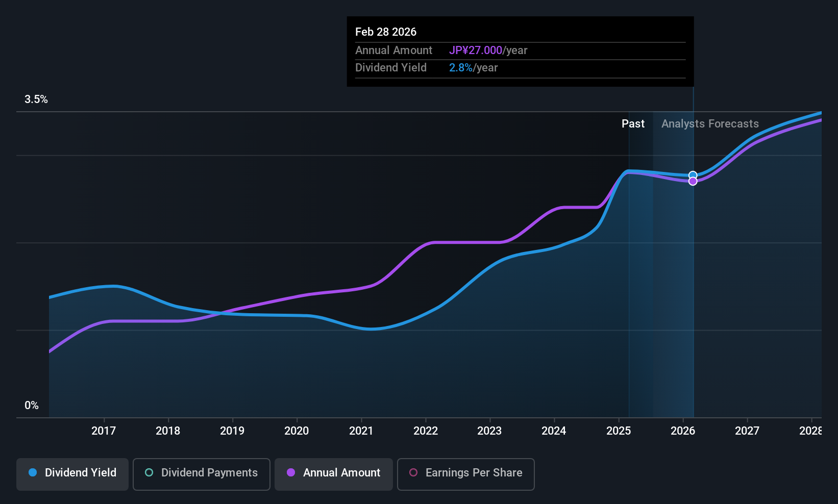Click the 2024 x-axis label

554,431
